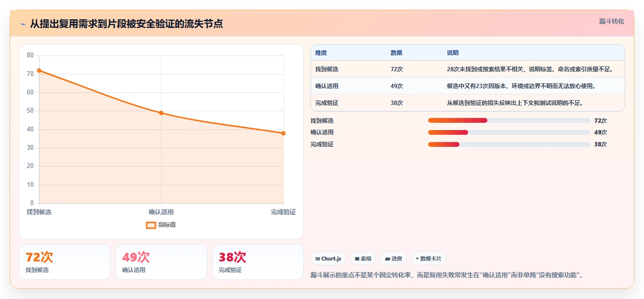The image size is (644, 299).
Task: Click the 确认适用 progress bar
Action: (x=509, y=132)
